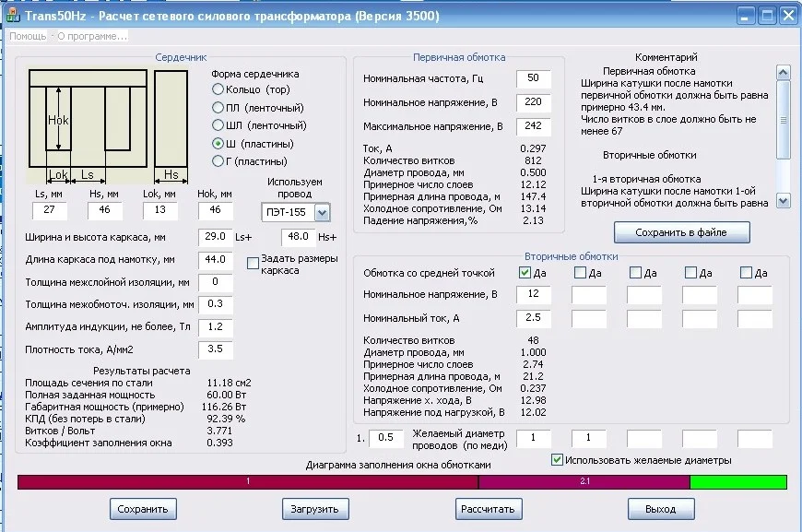802x532 pixels.
Task: Click the fifth winding nominal current field
Action: (755, 319)
